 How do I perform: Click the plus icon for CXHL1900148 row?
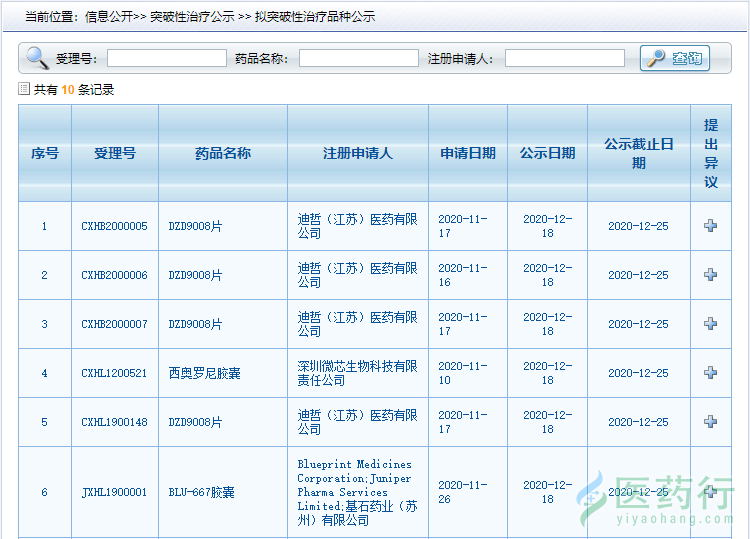point(710,422)
